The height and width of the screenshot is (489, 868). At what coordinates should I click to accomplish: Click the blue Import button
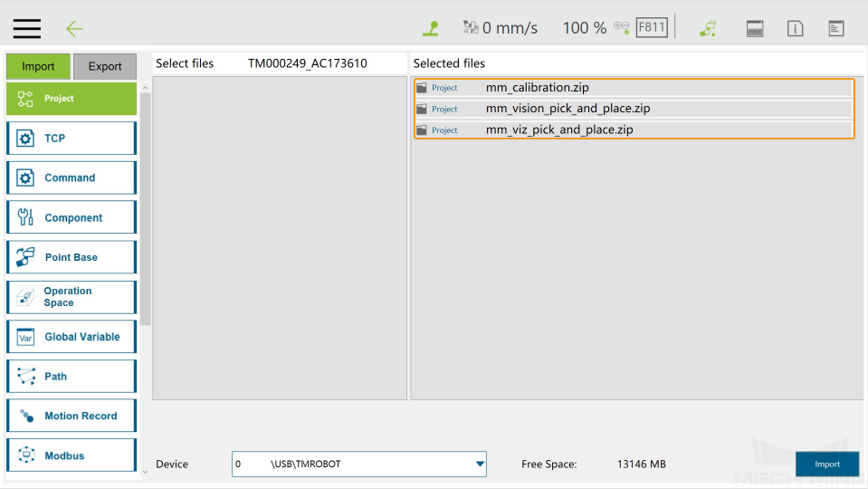(827, 464)
